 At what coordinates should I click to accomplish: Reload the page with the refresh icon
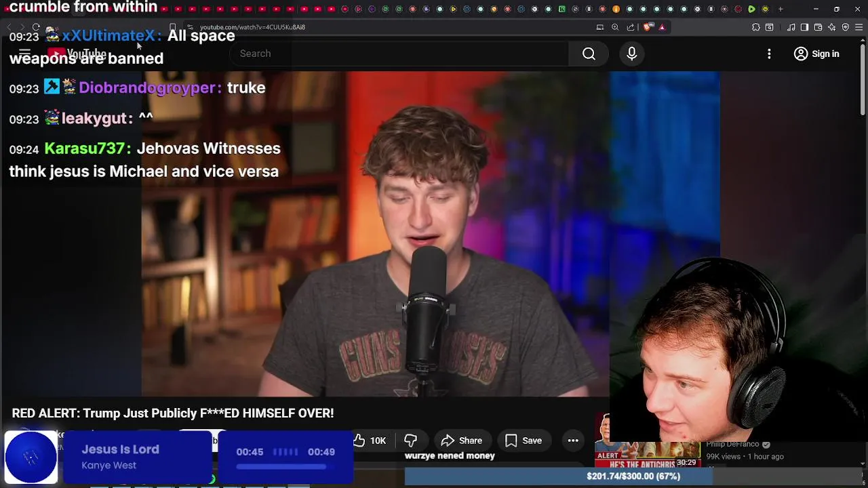(35, 27)
